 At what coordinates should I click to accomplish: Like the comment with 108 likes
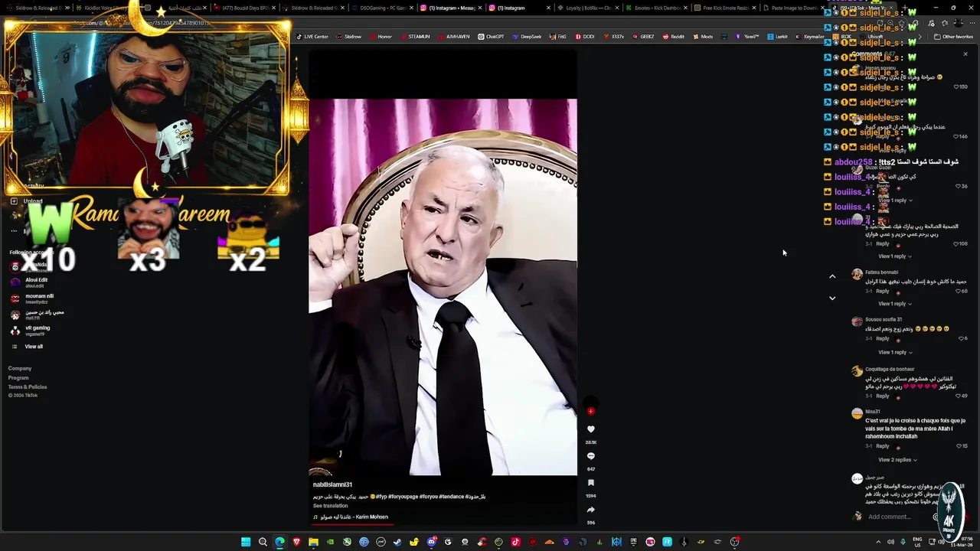(955, 243)
